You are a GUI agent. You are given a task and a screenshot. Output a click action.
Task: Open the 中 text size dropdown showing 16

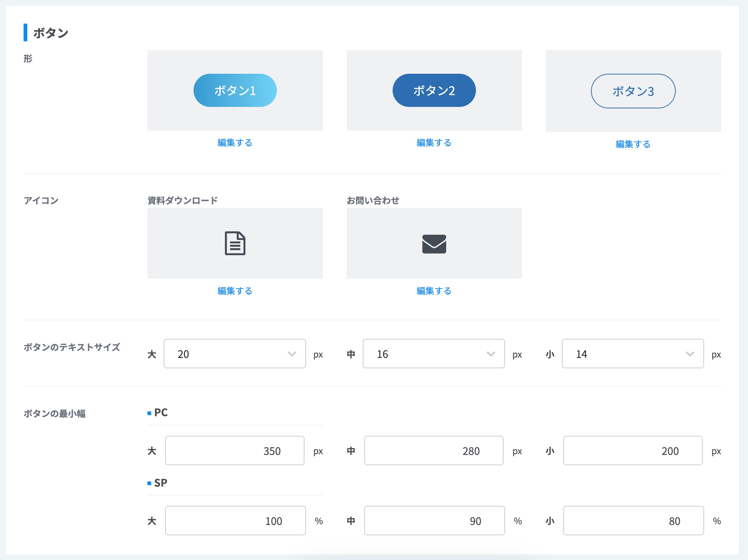[x=434, y=354]
